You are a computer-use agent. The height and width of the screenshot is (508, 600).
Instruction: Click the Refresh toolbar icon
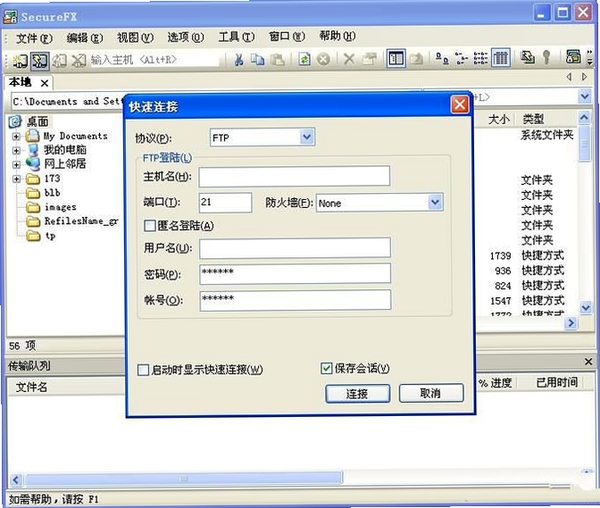(304, 59)
